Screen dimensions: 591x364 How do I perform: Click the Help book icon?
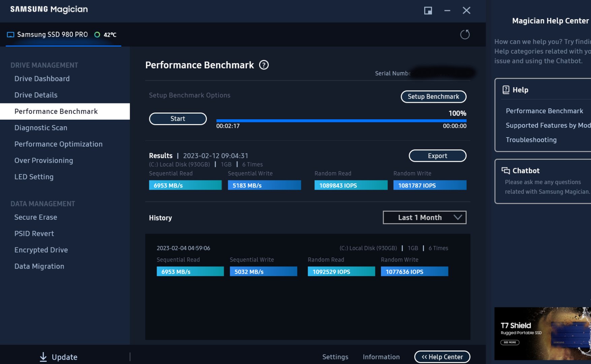pyautogui.click(x=506, y=90)
